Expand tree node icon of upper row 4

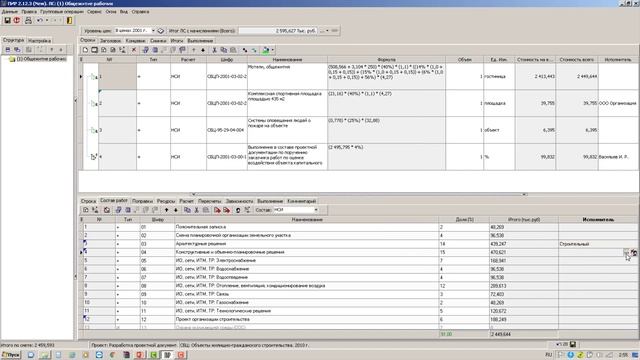point(93,157)
